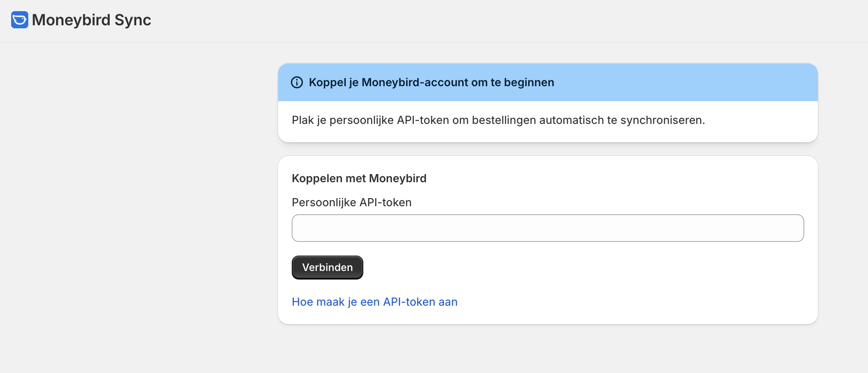
Task: Click the circled 'i' next to Koppel heading
Action: pos(296,82)
